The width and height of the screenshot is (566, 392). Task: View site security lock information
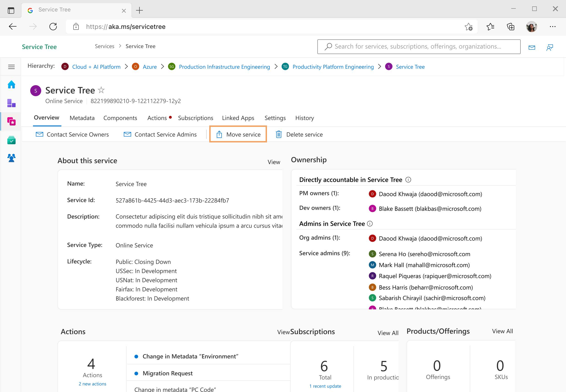(76, 27)
